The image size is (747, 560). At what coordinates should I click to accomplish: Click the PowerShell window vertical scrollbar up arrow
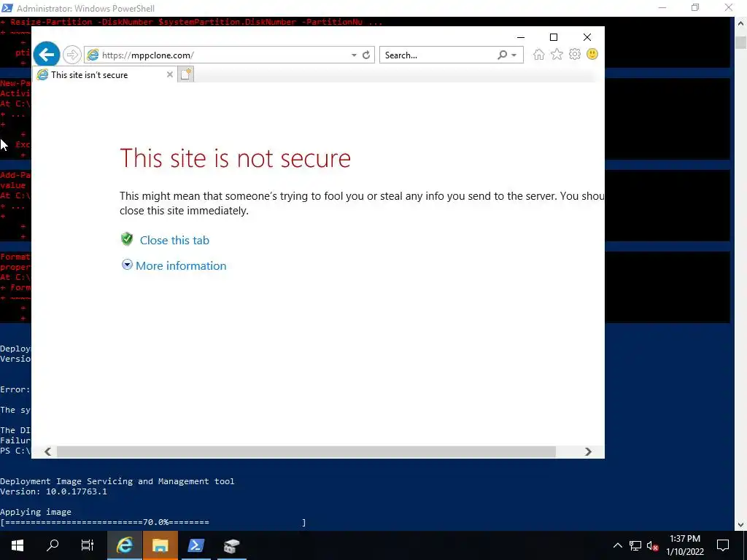click(741, 23)
